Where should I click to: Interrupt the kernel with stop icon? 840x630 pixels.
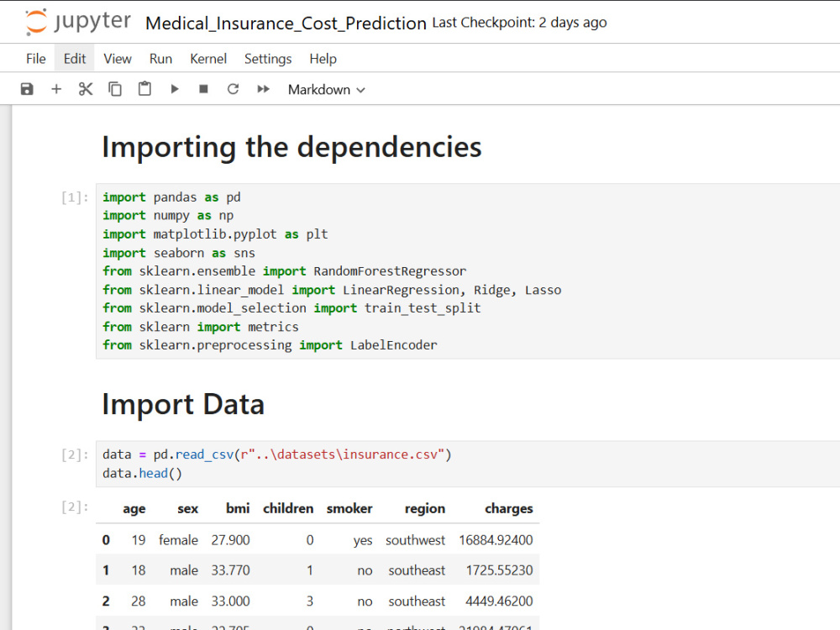(x=203, y=89)
